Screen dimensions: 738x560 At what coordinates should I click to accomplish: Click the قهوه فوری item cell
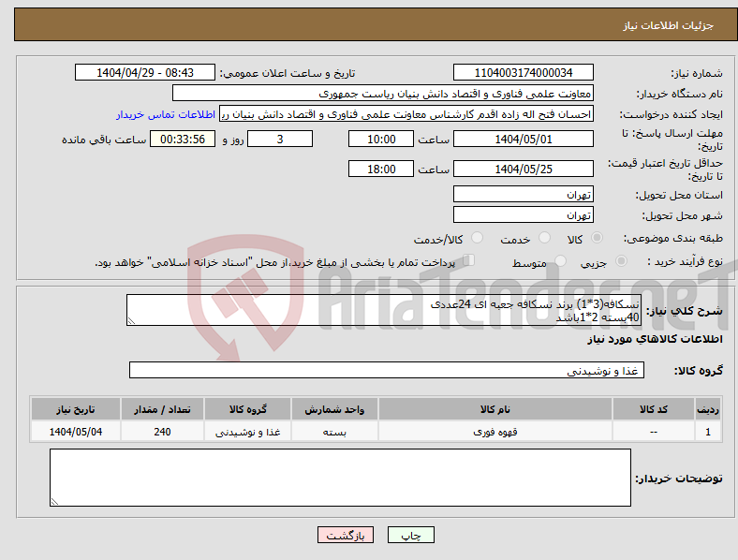coord(495,432)
